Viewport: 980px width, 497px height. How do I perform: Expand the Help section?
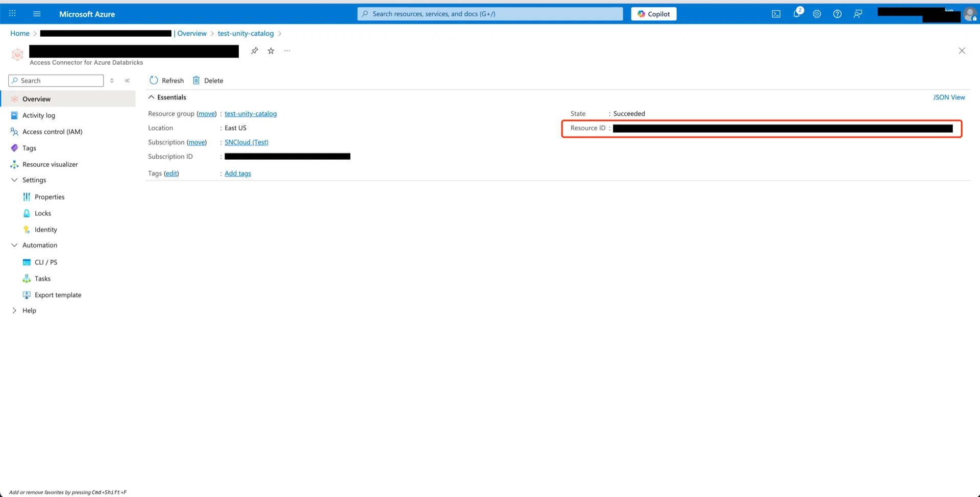click(x=14, y=310)
